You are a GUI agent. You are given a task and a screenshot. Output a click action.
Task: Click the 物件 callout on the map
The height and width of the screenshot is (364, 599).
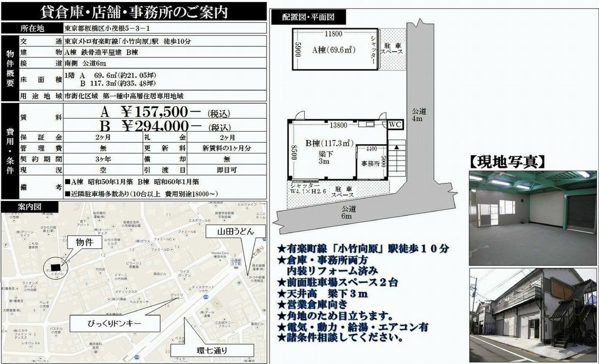[84, 242]
